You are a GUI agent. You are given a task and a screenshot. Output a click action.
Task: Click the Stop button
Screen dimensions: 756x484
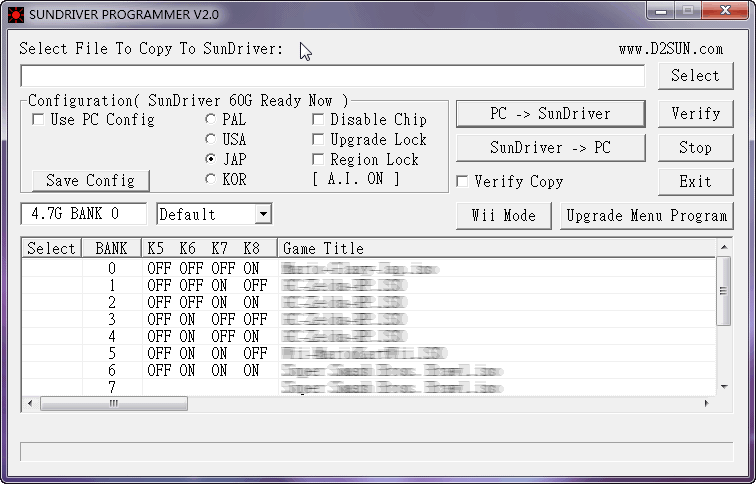(695, 148)
